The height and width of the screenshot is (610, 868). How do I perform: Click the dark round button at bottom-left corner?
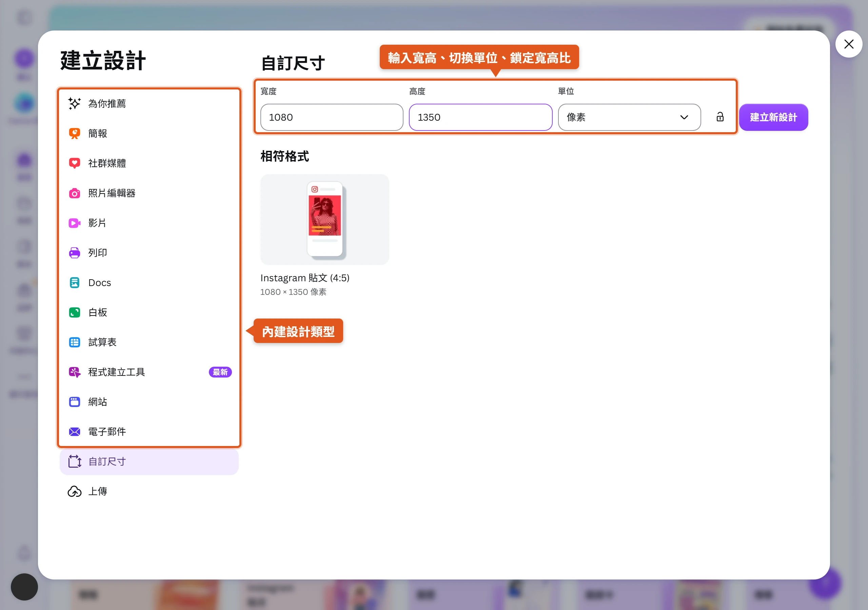[24, 587]
